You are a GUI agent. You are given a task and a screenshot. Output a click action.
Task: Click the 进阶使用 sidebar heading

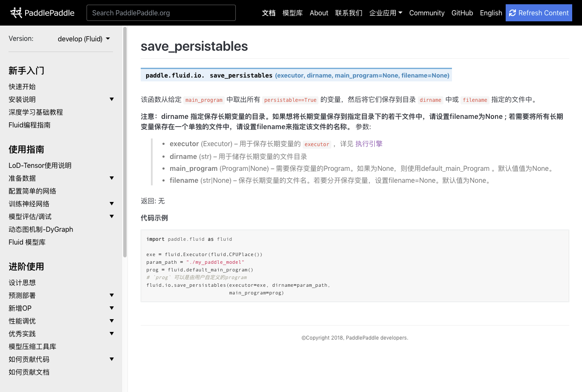tap(26, 267)
